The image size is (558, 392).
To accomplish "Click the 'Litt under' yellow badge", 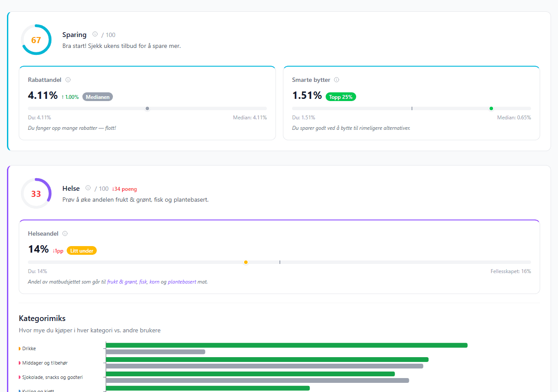I will click(82, 251).
